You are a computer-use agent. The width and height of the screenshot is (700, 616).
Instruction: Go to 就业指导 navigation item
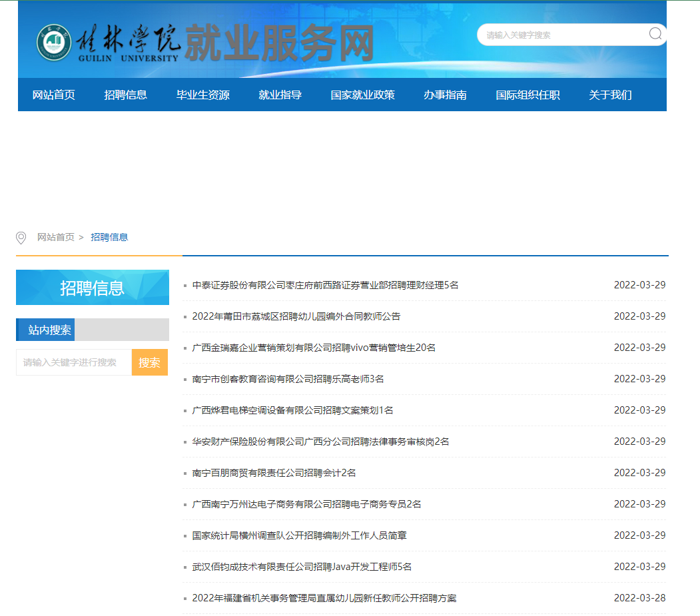280,95
